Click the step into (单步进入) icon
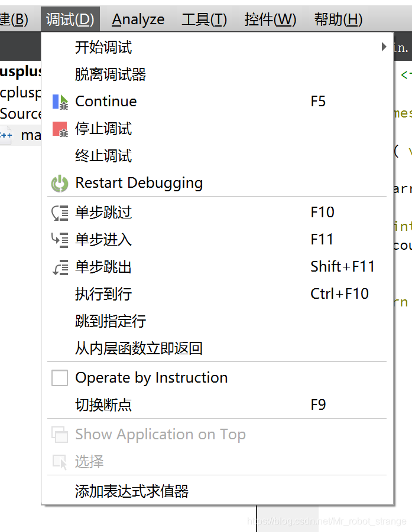Viewport: 412px width, 532px height. 60,240
